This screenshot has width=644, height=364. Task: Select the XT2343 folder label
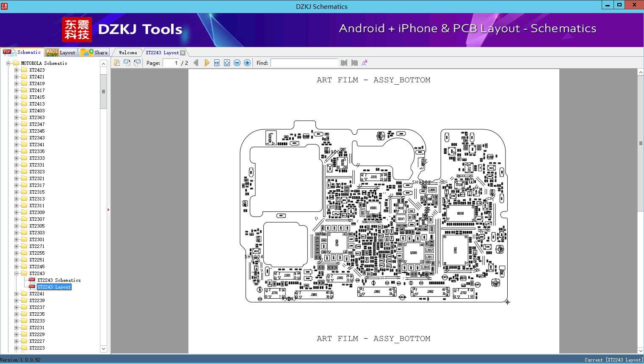click(x=37, y=138)
